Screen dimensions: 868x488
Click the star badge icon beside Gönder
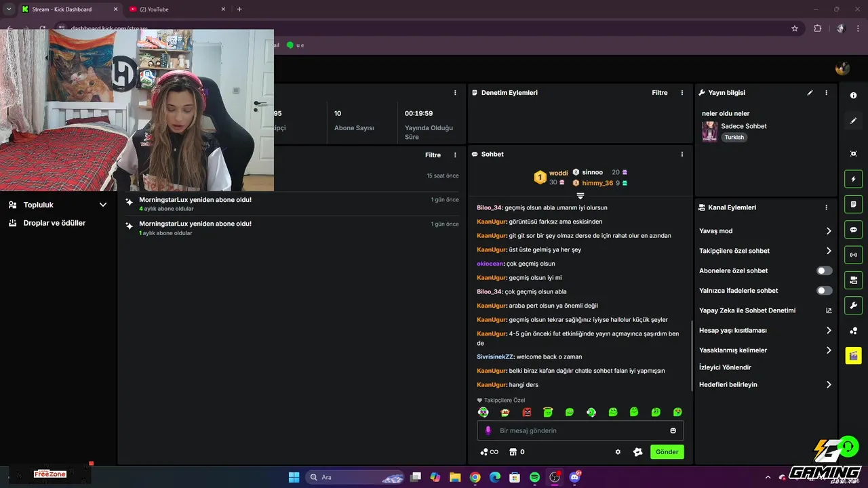pyautogui.click(x=637, y=452)
